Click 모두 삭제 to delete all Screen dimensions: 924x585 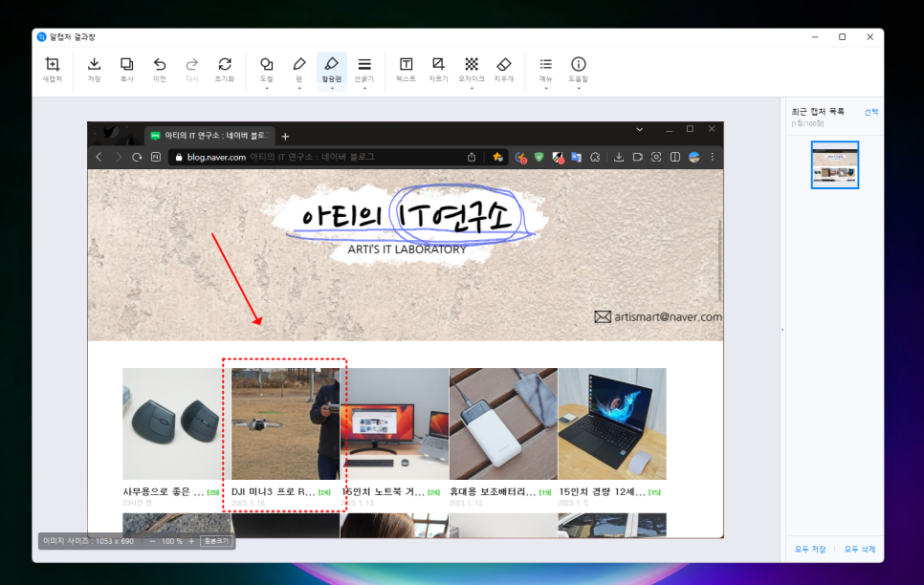point(860,549)
